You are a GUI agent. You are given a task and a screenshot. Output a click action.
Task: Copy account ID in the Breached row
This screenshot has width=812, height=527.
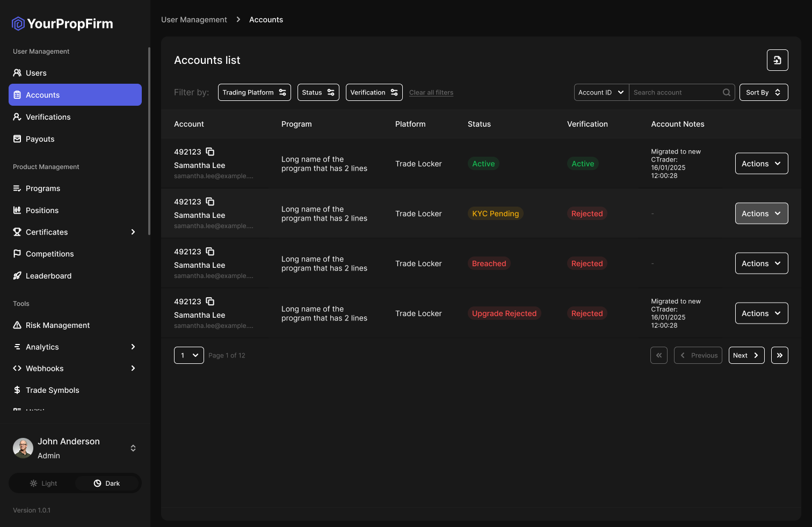coord(210,252)
